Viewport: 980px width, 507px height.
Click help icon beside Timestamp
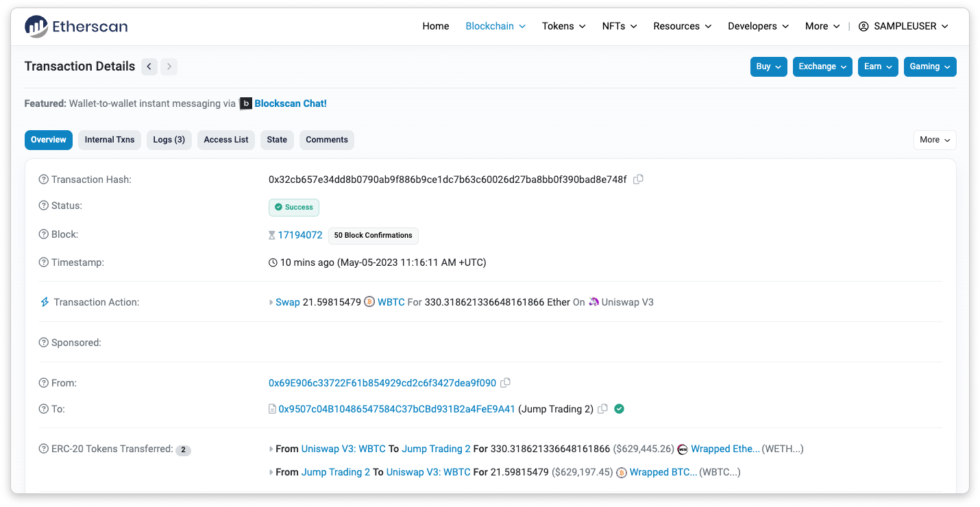tap(44, 262)
